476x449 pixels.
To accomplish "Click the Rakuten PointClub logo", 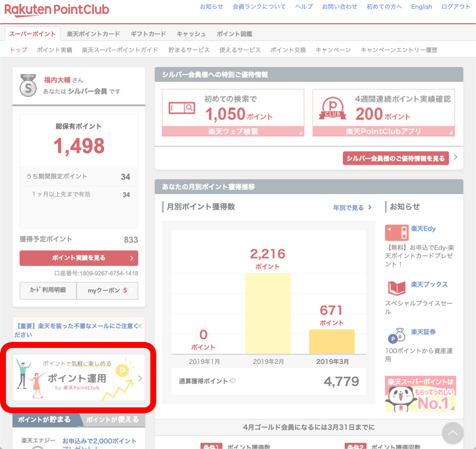I will 57,10.
